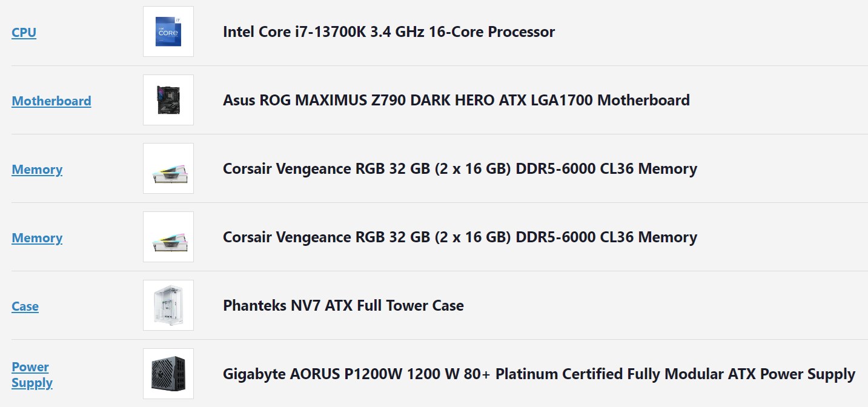868x407 pixels.
Task: Click the Asus ROG motherboard product image
Action: 168,100
